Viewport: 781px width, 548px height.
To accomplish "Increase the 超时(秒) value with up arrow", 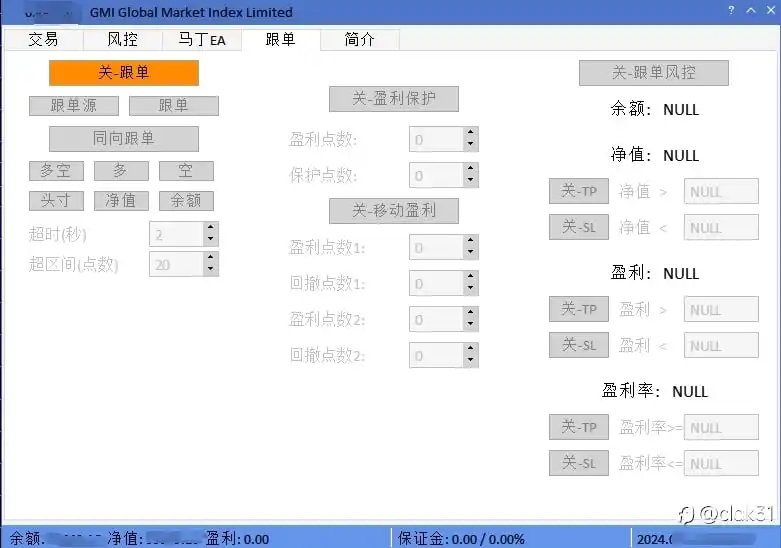I will point(211,228).
